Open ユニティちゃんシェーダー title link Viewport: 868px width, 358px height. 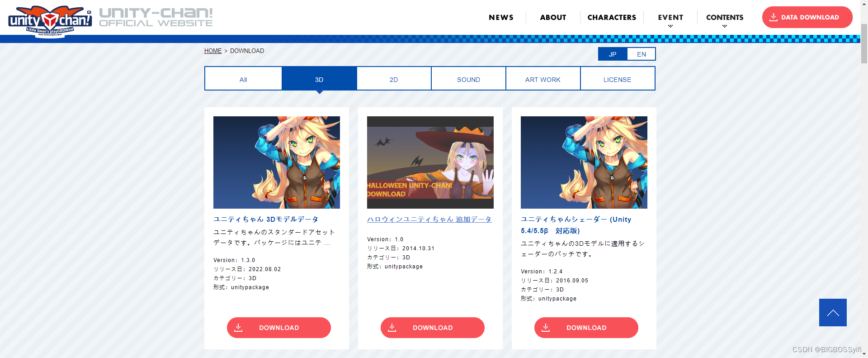pos(576,225)
